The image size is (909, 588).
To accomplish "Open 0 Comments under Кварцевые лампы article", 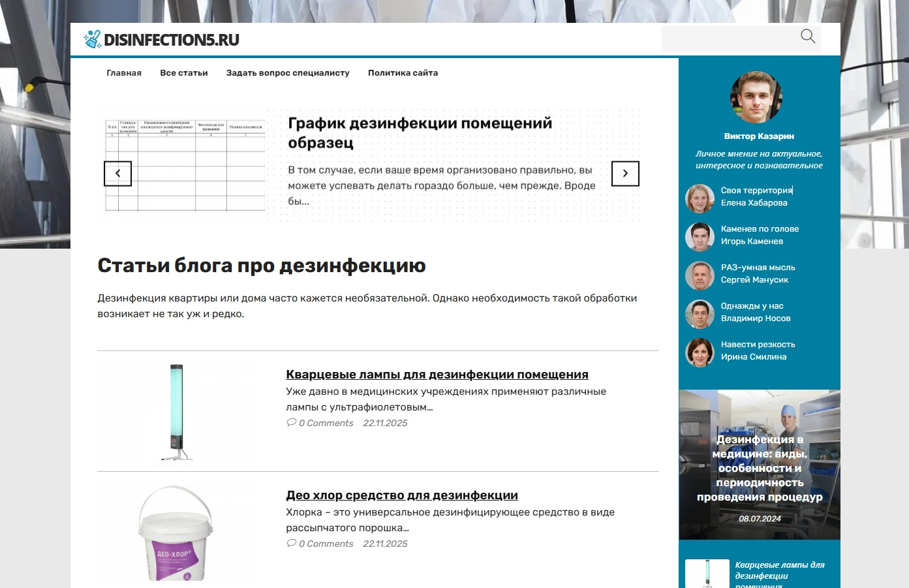I will (x=326, y=423).
